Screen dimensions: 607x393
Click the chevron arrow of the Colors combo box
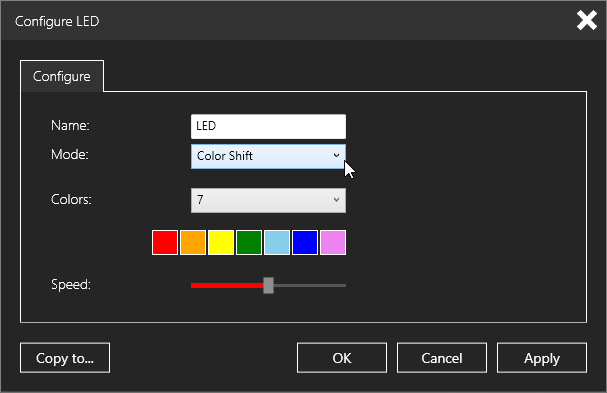point(336,200)
